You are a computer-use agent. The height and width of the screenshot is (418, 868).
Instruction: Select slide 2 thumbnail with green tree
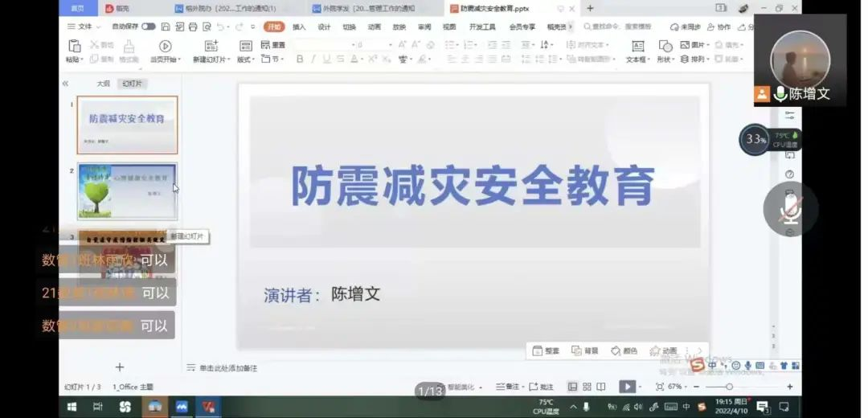coord(127,191)
